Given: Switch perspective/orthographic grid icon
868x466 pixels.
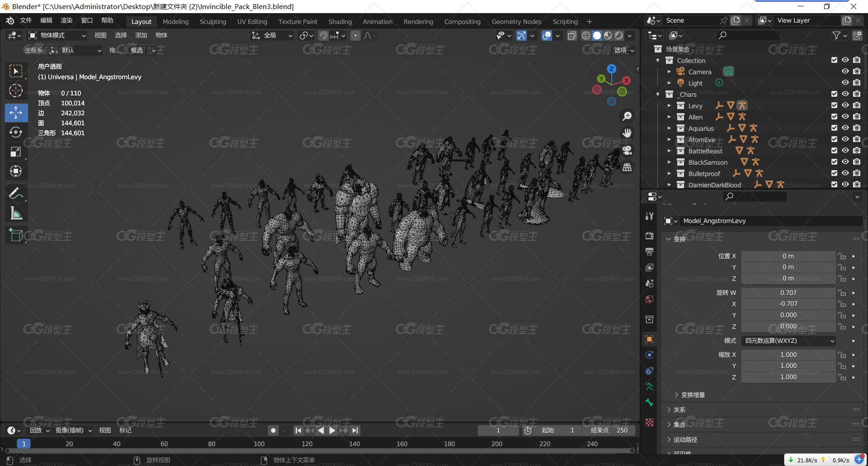Looking at the screenshot, I should point(627,167).
